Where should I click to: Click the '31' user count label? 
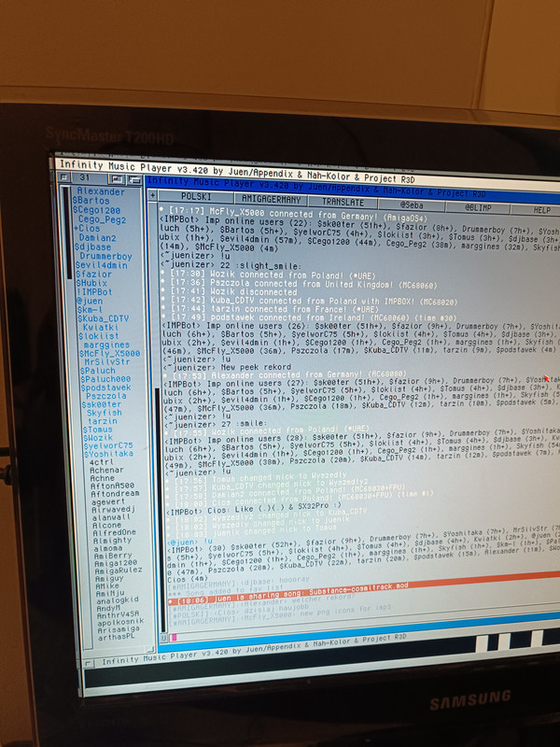click(x=85, y=177)
